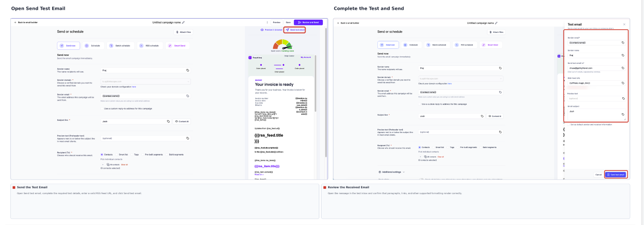
Task: Close the Test email panel with X
Action: (624, 24)
